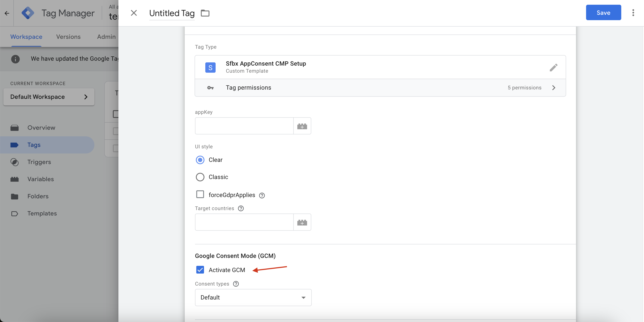This screenshot has width=644, height=322.
Task: Click the Save button
Action: point(603,12)
